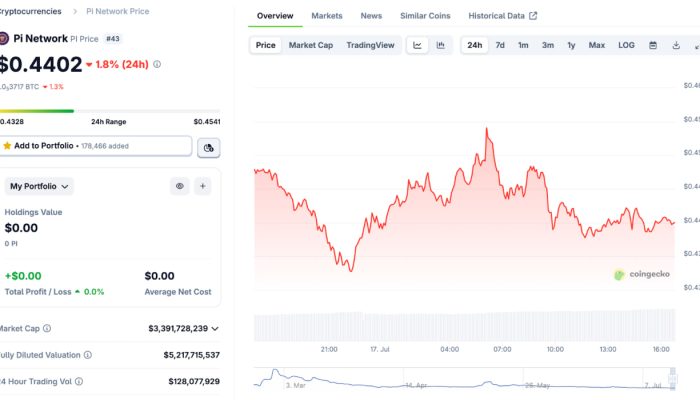Switch chart to TradingView mode
The width and height of the screenshot is (700, 400).
370,45
